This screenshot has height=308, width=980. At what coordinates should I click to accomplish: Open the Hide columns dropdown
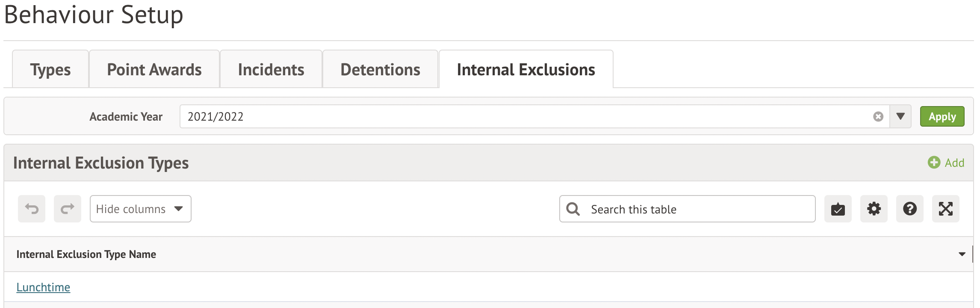tap(140, 209)
